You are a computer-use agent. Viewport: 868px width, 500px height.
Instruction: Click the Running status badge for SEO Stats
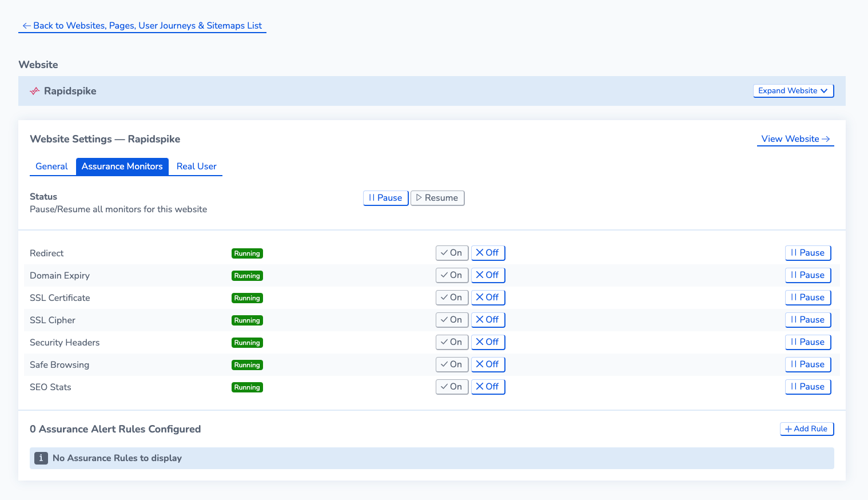click(247, 387)
